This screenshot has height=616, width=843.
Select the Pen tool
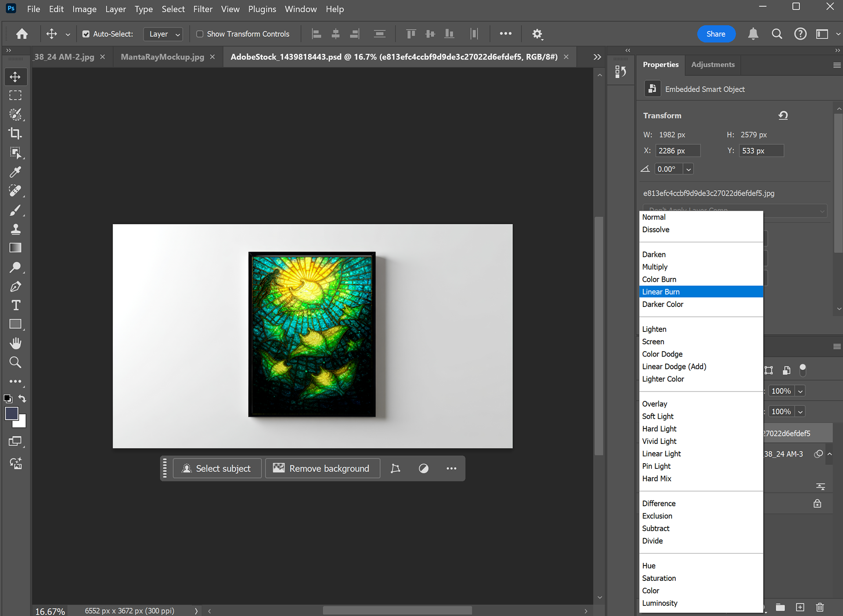[x=15, y=287]
